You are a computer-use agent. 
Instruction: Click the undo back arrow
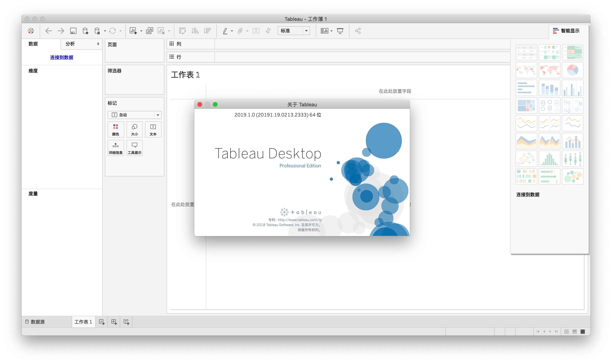[48, 31]
